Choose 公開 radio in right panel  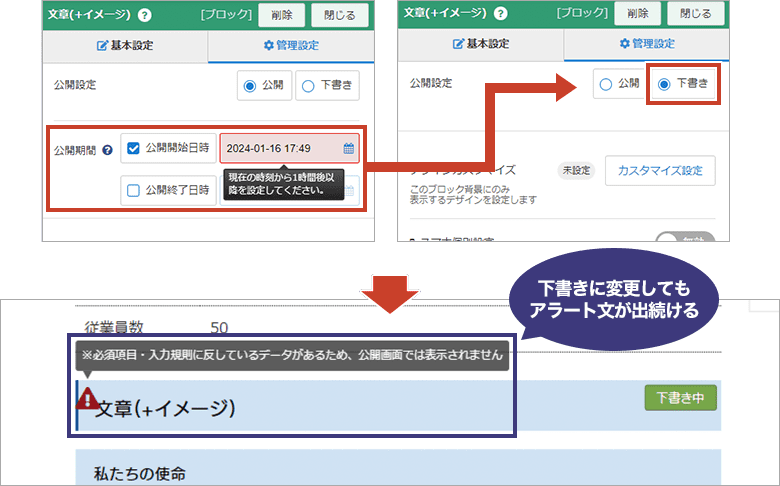tap(605, 85)
